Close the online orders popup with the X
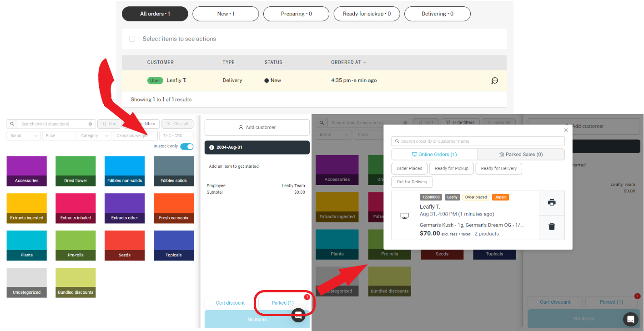 point(566,130)
